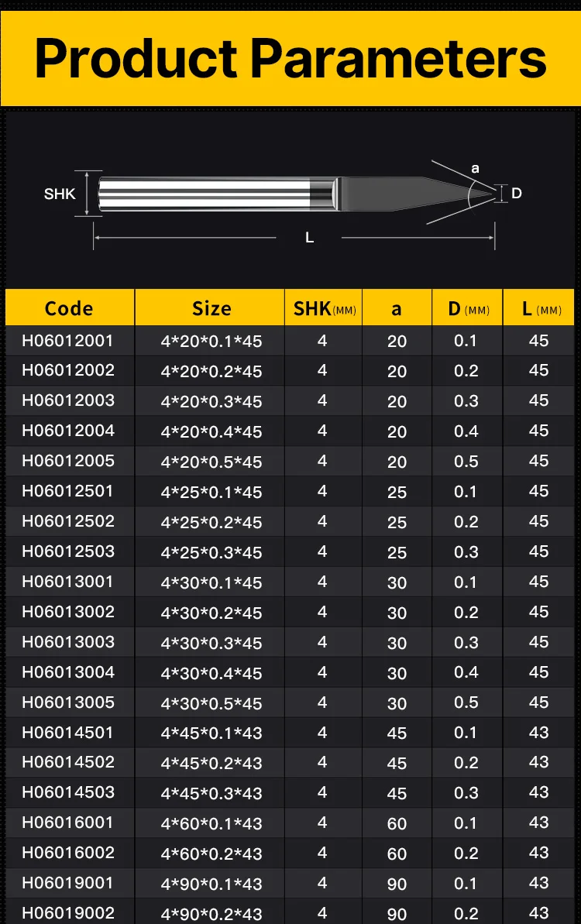Click the SHK label in the diagram

(x=60, y=194)
